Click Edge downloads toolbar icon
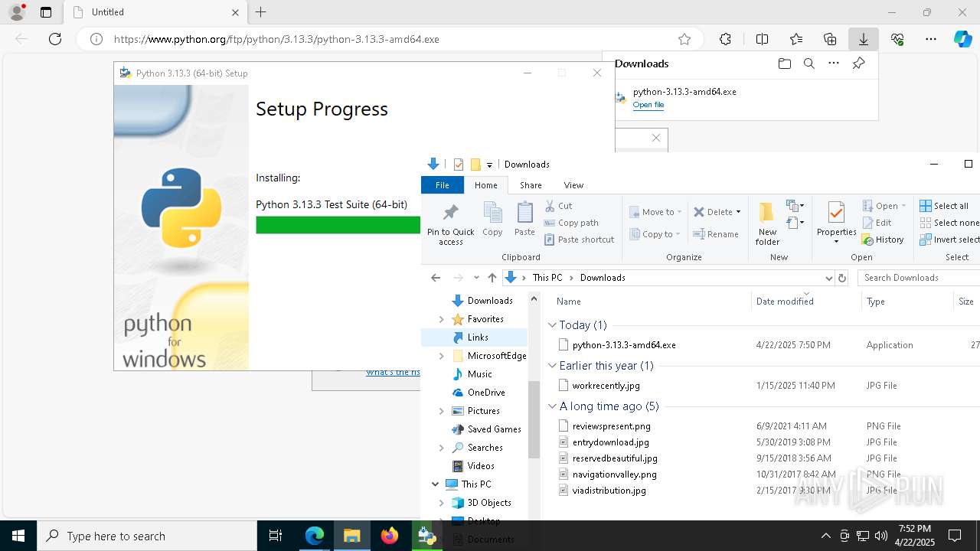The image size is (980, 551). [x=864, y=39]
